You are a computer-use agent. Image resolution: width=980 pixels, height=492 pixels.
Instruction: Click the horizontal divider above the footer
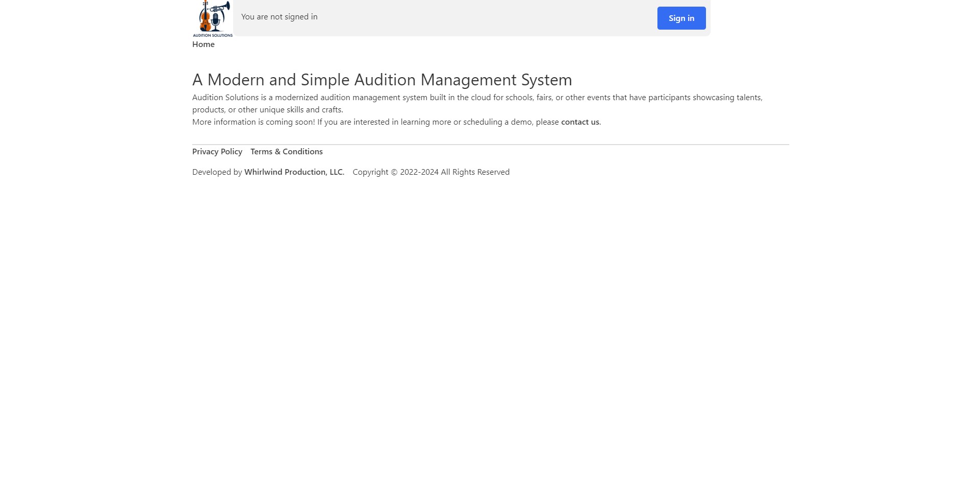[x=490, y=145]
